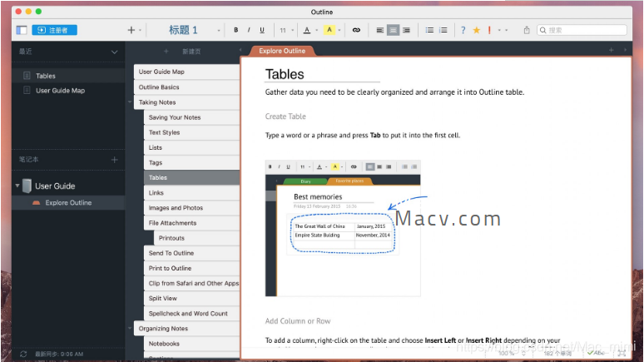Click the Best memories screenshot image
The width and height of the screenshot is (644, 362).
(x=343, y=228)
